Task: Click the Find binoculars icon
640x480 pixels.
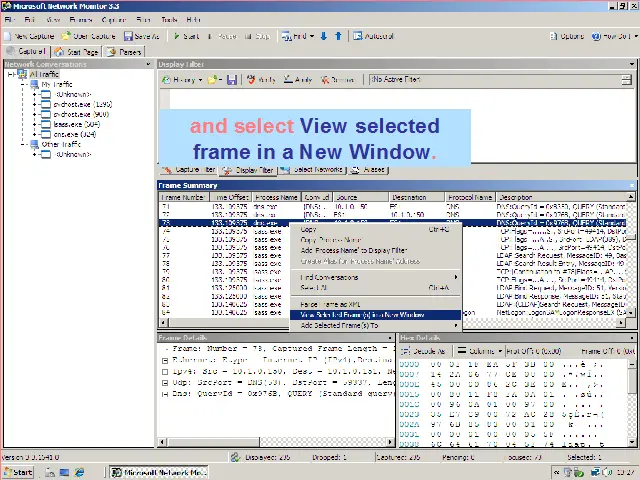Action: click(286, 36)
